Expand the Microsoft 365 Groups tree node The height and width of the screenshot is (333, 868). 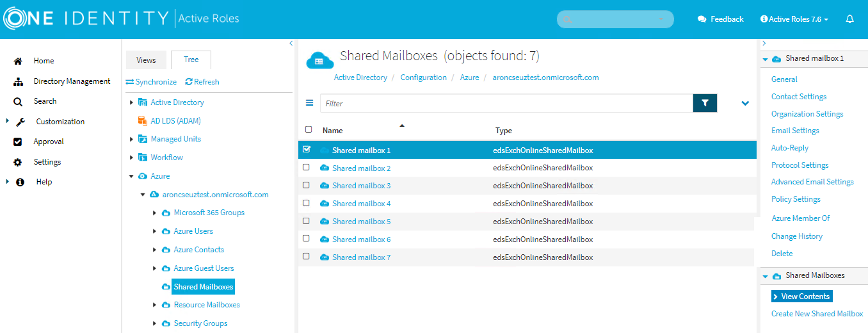point(154,213)
